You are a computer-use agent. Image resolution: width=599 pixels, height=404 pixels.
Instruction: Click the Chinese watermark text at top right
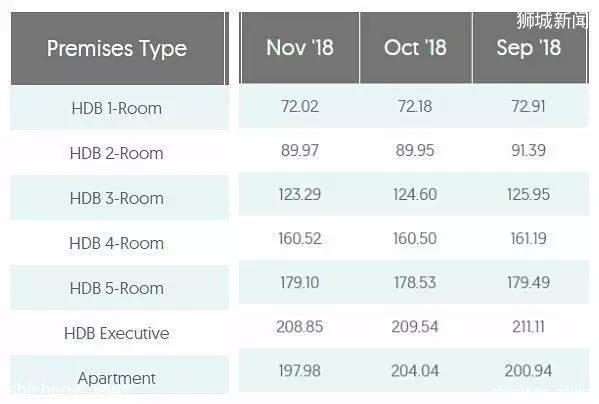(x=552, y=21)
